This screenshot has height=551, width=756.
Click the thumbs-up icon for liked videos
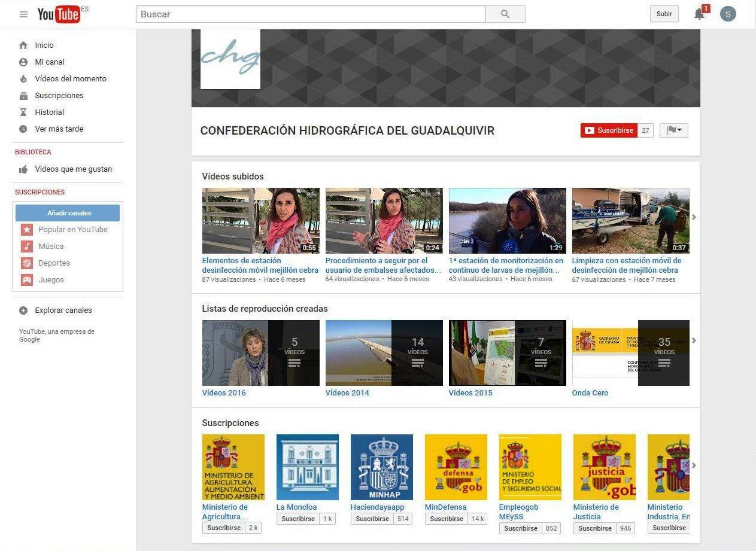tap(23, 169)
